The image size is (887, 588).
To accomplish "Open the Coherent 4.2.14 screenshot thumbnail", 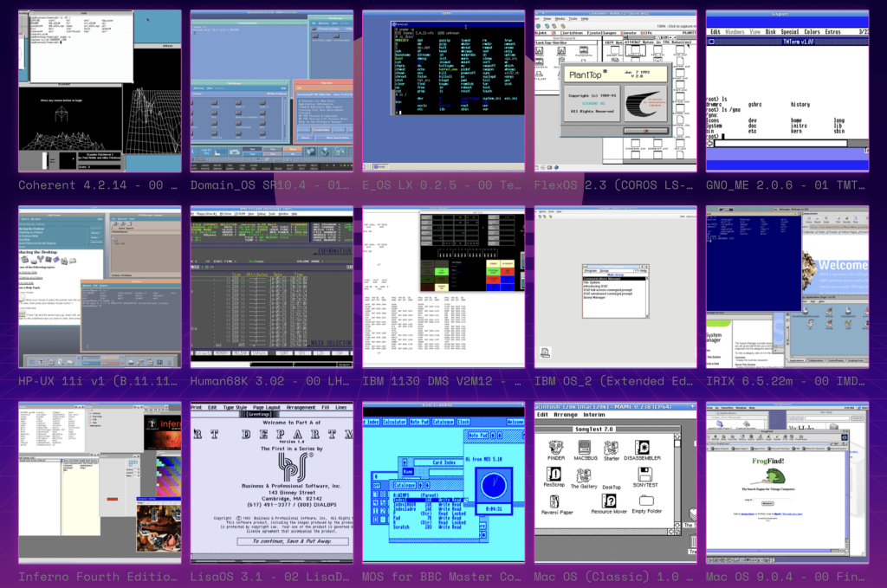I will tap(100, 91).
